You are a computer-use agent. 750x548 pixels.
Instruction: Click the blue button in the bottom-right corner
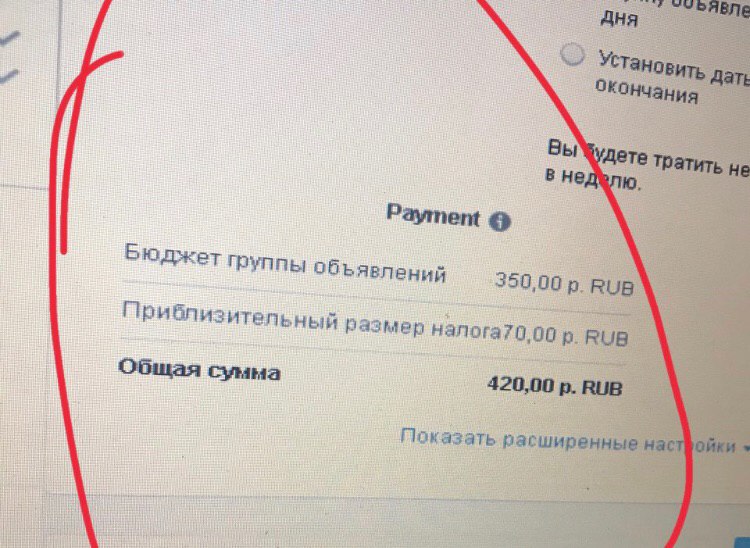pos(742,541)
